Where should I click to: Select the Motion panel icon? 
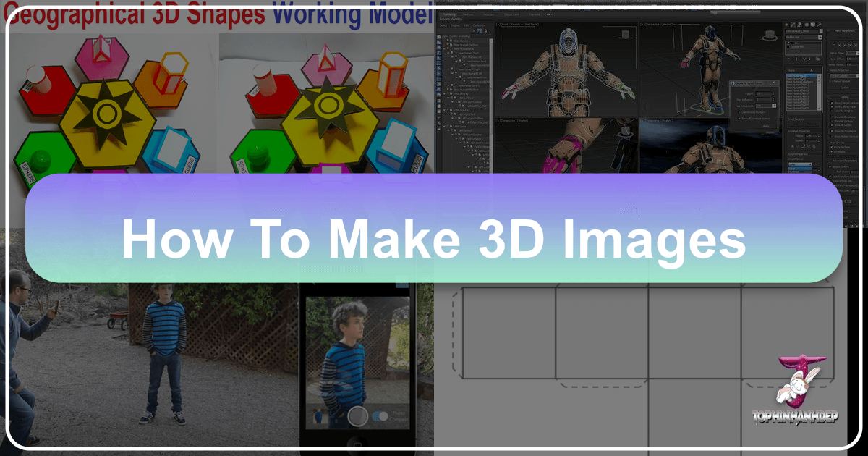(807, 24)
